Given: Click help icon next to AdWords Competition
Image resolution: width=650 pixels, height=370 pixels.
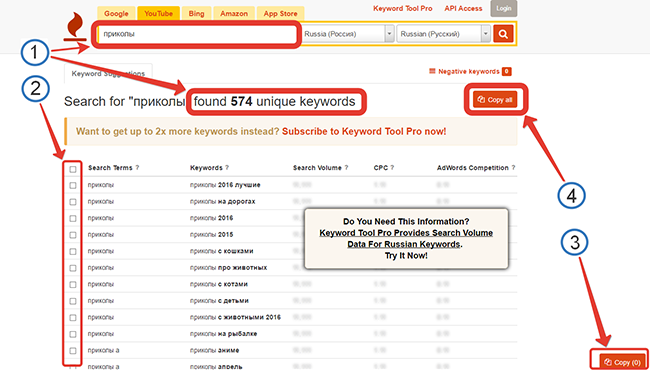Looking at the screenshot, I should pyautogui.click(x=513, y=168).
